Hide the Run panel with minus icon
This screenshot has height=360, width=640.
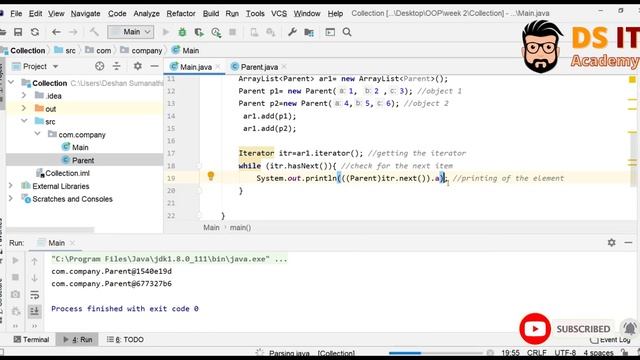tap(628, 242)
